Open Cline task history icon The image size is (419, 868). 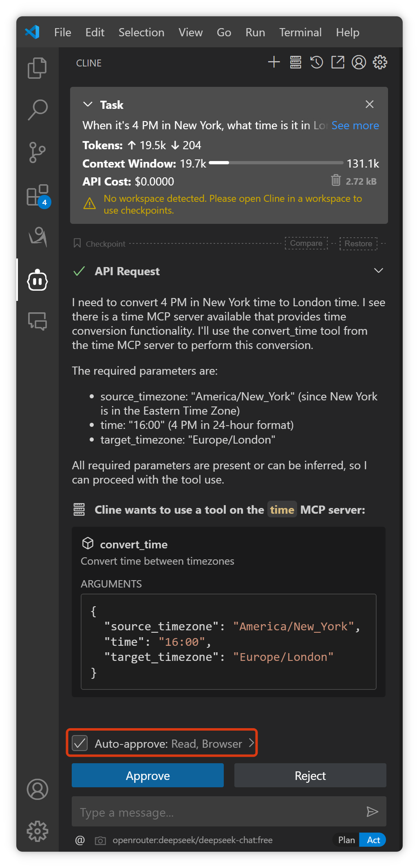pos(317,62)
